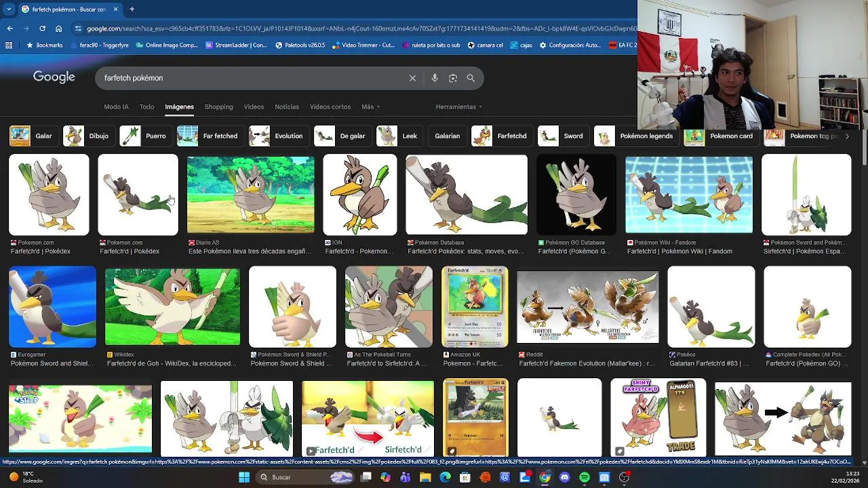The height and width of the screenshot is (488, 868).
Task: Open the tab search dropdown arrow
Action: (x=9, y=9)
